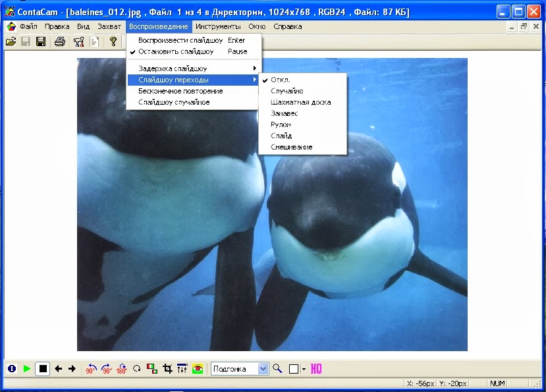Go to next image arrow
Screen dimensions: 546x392
72,369
